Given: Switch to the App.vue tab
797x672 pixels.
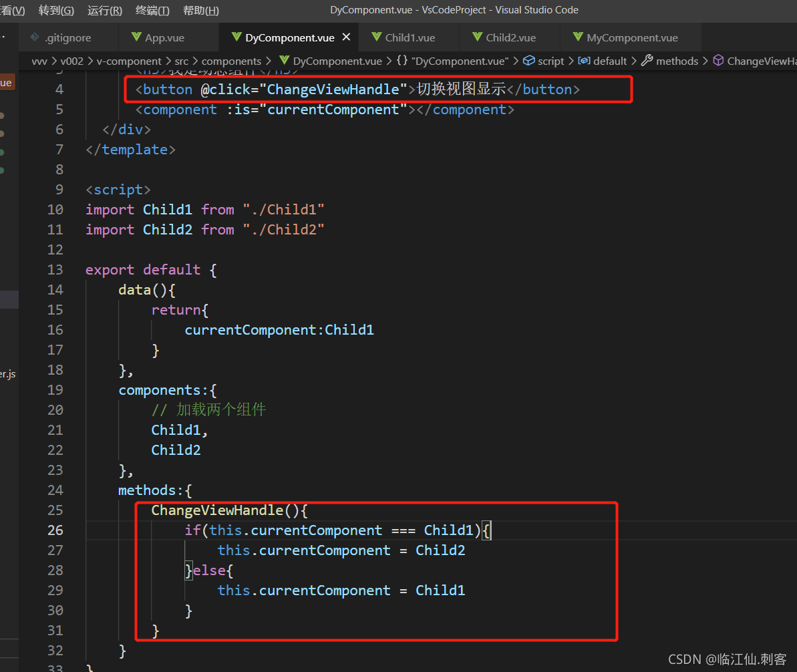Looking at the screenshot, I should 165,37.
